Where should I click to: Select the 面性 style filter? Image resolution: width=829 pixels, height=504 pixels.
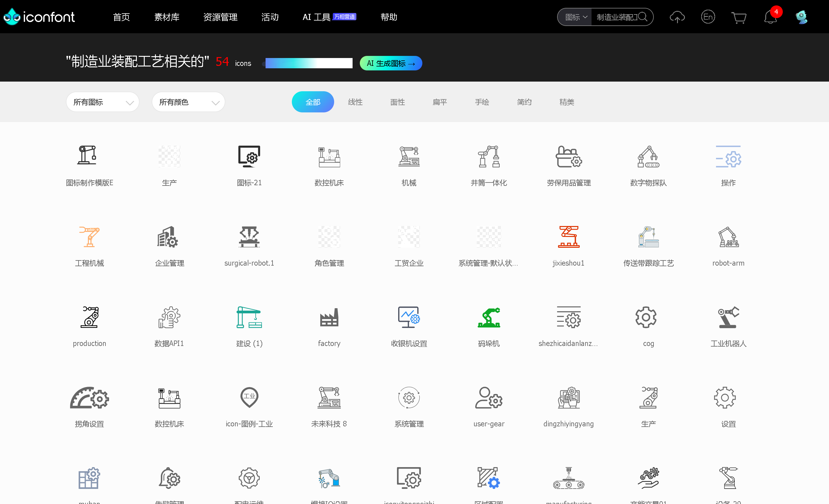tap(397, 102)
